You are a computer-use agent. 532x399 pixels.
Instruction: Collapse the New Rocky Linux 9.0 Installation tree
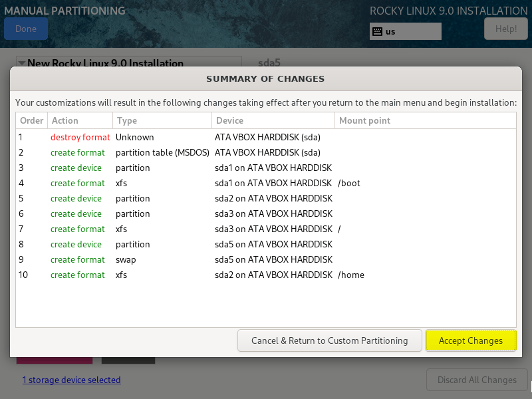coord(22,63)
